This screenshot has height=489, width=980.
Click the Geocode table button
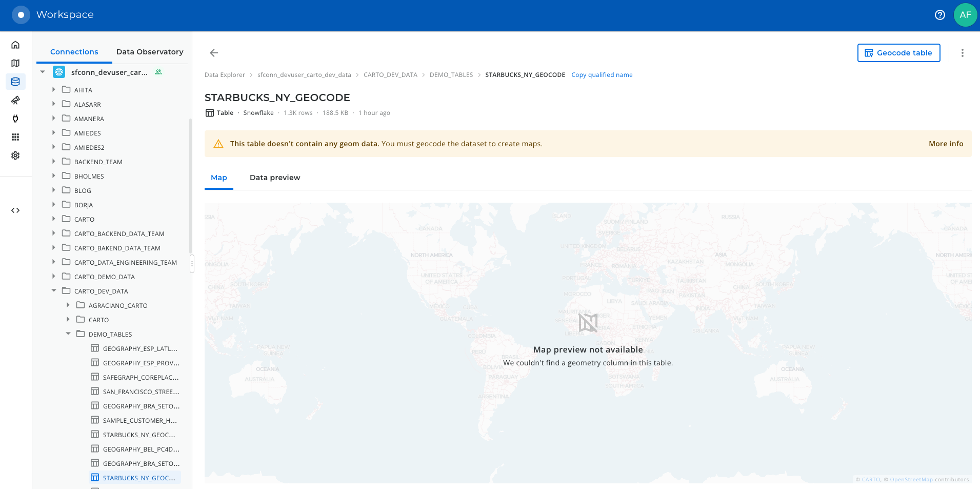pos(898,53)
